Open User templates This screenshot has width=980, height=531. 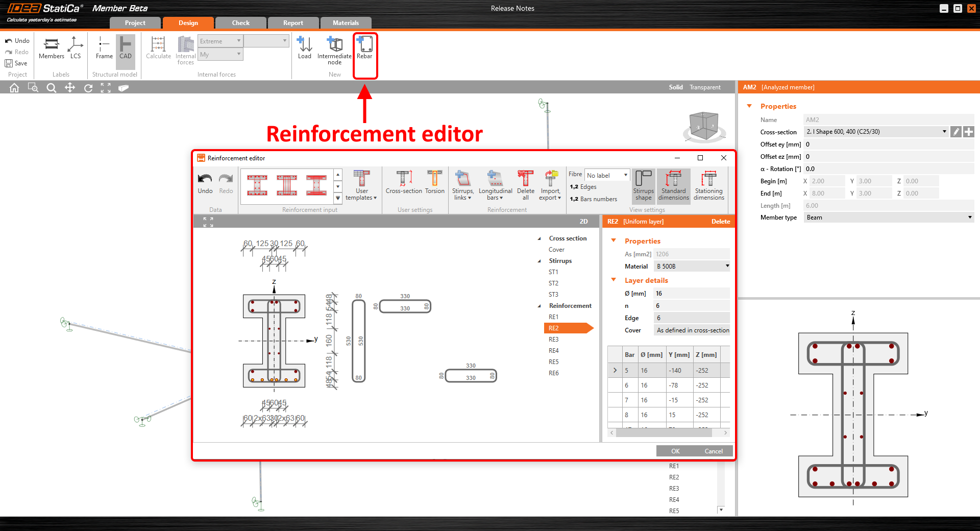[x=361, y=185]
